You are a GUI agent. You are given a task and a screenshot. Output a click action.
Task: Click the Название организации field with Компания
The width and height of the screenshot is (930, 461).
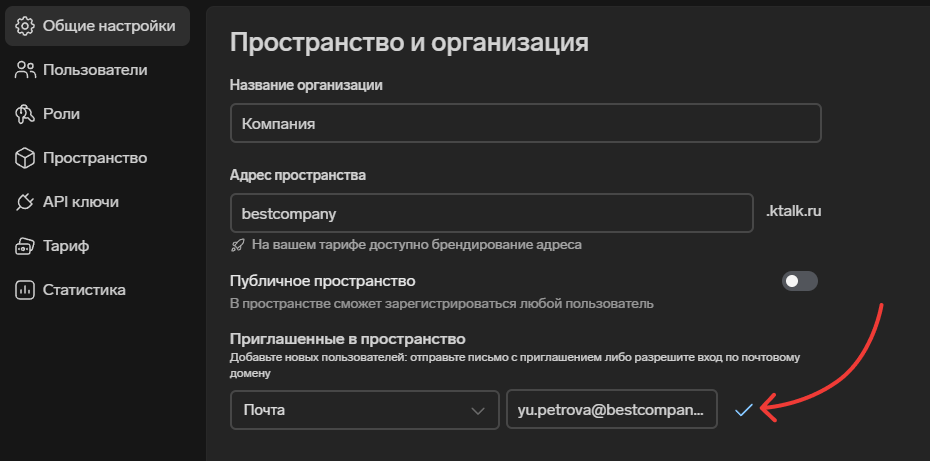tap(525, 123)
